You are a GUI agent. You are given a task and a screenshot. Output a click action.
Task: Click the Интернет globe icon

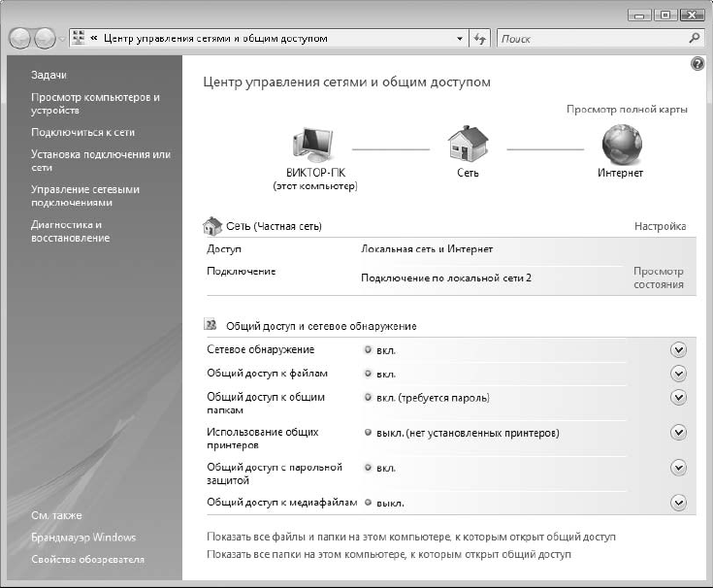(x=621, y=146)
